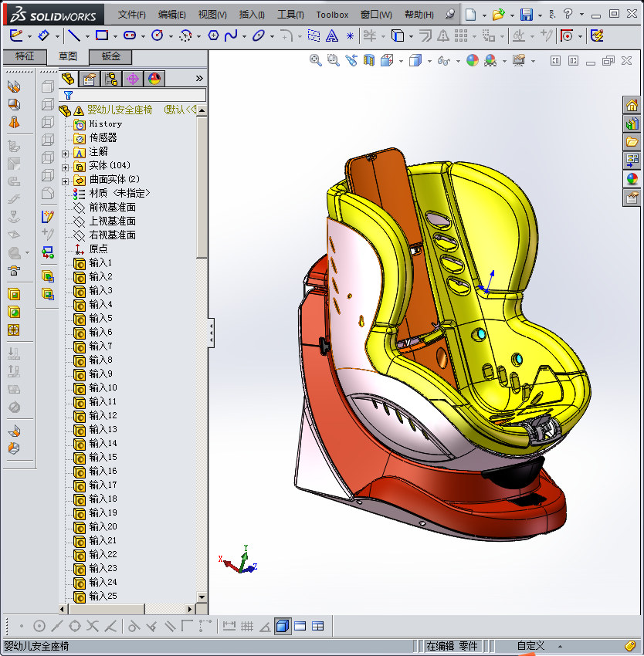Screen dimensions: 644x656
Task: Select the Convert Entities tool
Action: [x=398, y=36]
